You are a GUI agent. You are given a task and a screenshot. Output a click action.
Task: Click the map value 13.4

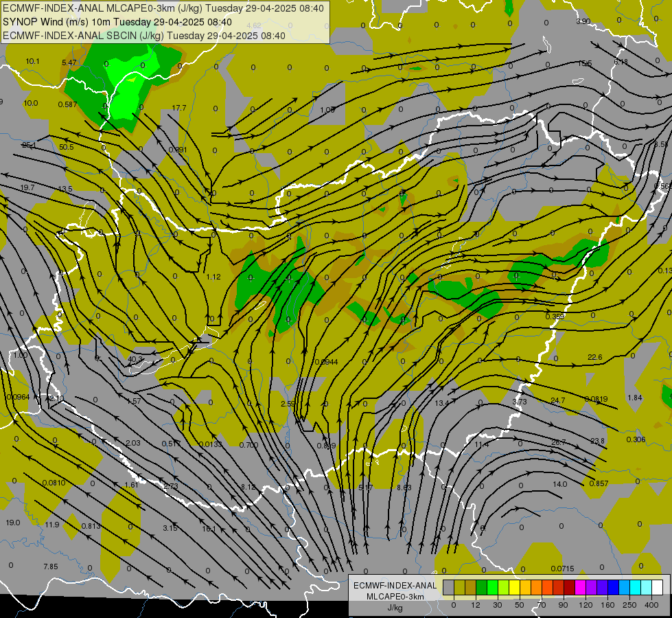coord(441,402)
